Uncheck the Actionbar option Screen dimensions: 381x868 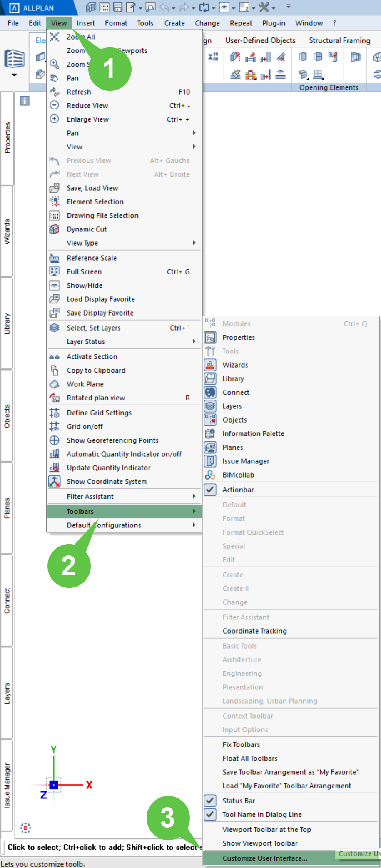pyautogui.click(x=210, y=490)
